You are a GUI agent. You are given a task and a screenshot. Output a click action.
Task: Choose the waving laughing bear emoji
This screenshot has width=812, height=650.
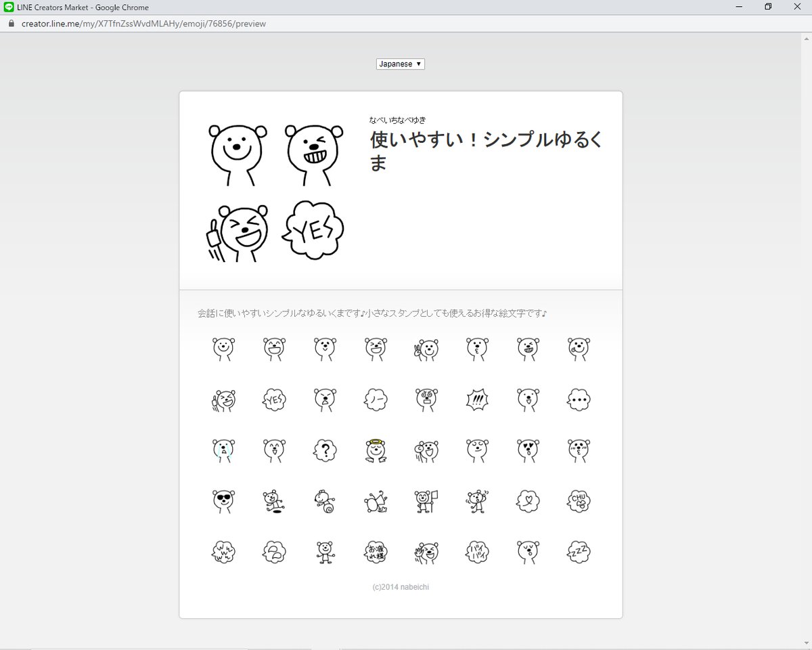pos(426,552)
